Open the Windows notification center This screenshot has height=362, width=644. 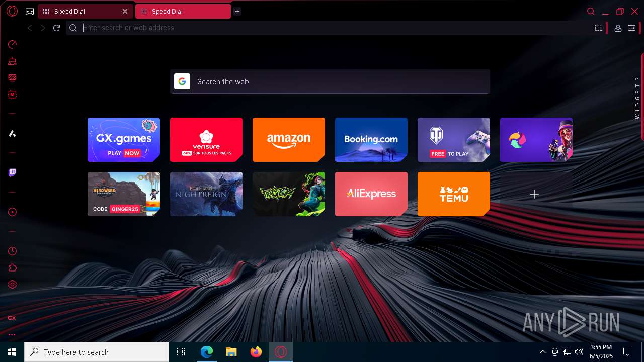(x=627, y=352)
